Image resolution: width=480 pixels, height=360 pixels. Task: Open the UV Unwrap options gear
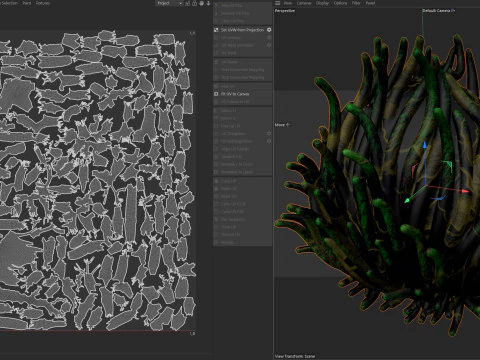[x=269, y=38]
